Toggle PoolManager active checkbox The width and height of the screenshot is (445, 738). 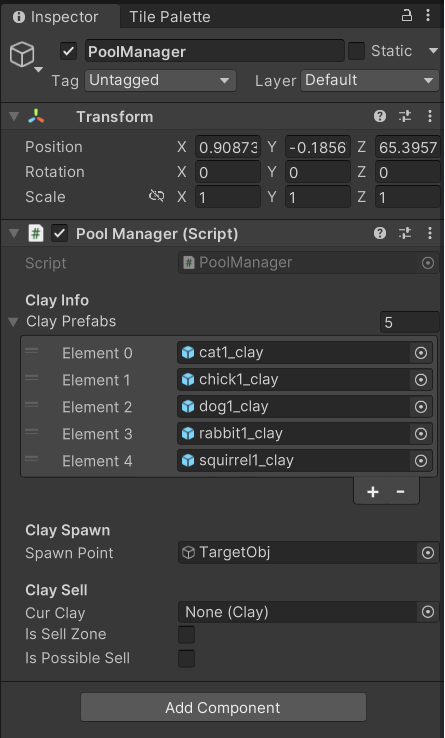(69, 51)
